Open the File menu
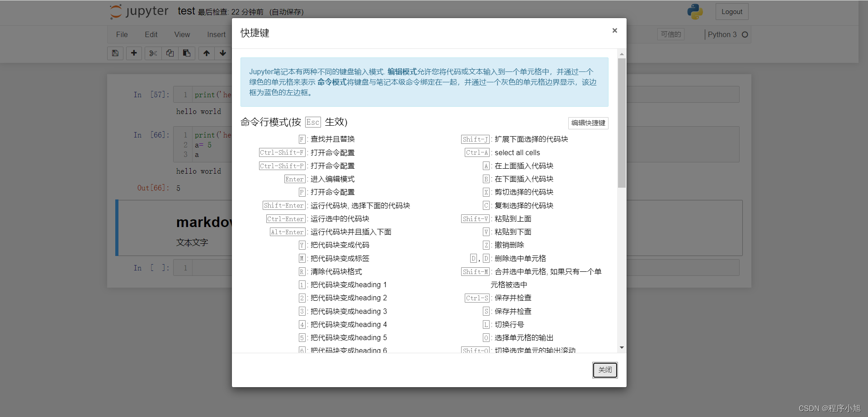 (122, 34)
